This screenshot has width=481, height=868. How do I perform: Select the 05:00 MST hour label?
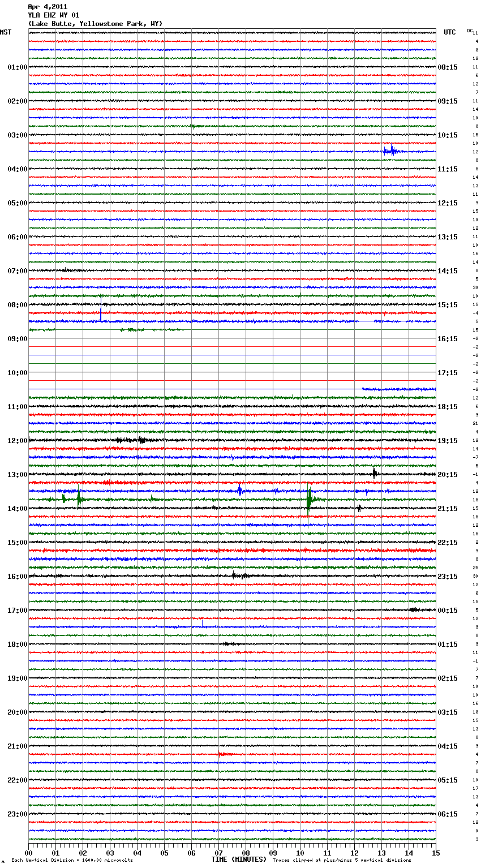(17, 203)
